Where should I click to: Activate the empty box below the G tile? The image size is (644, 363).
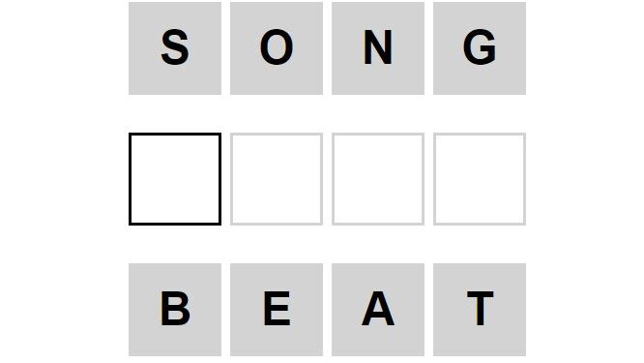pos(480,179)
